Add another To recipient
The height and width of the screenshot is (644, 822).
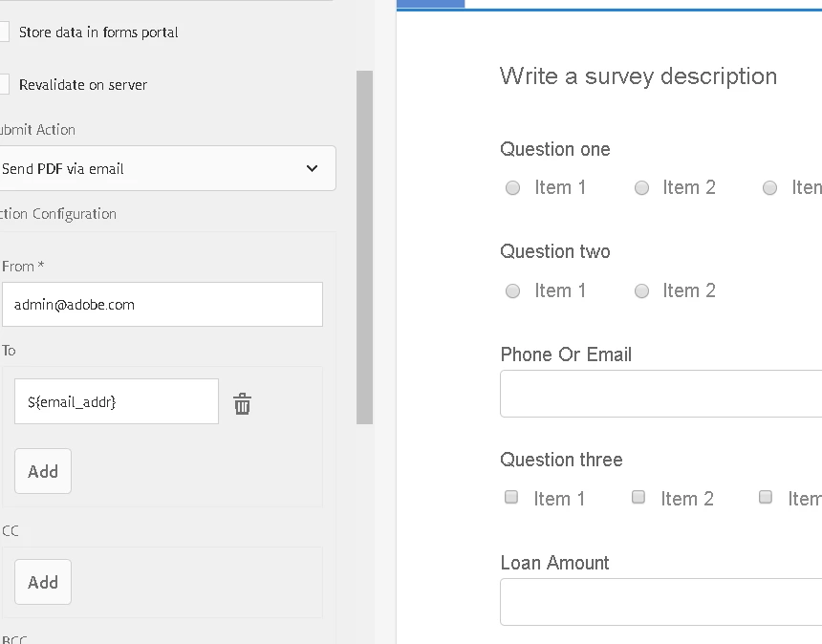43,471
